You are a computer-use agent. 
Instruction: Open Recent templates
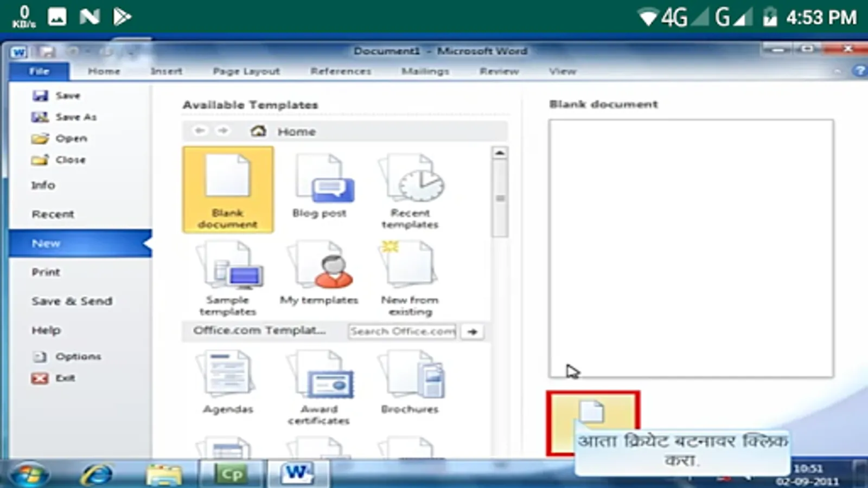pos(410,191)
